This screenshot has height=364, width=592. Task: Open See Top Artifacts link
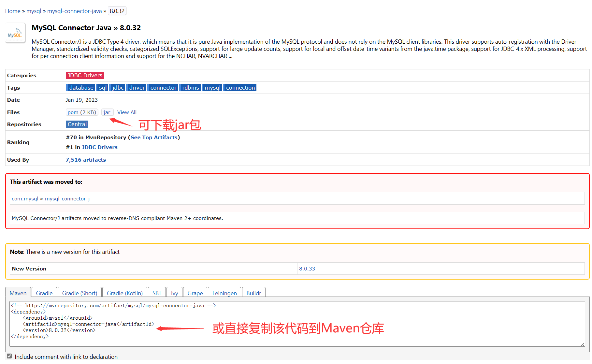[x=154, y=137]
